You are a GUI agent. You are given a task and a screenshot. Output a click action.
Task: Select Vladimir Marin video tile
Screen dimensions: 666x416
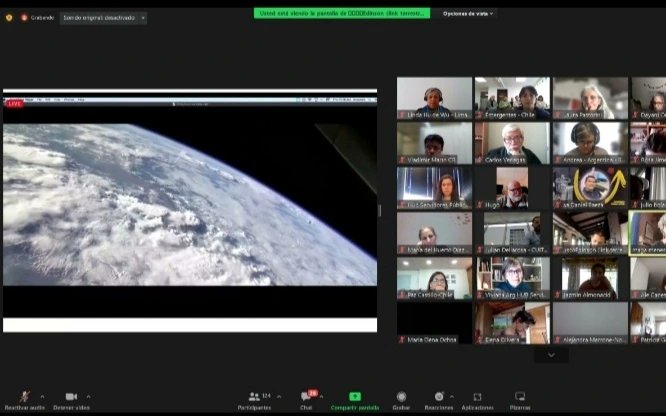click(x=434, y=143)
